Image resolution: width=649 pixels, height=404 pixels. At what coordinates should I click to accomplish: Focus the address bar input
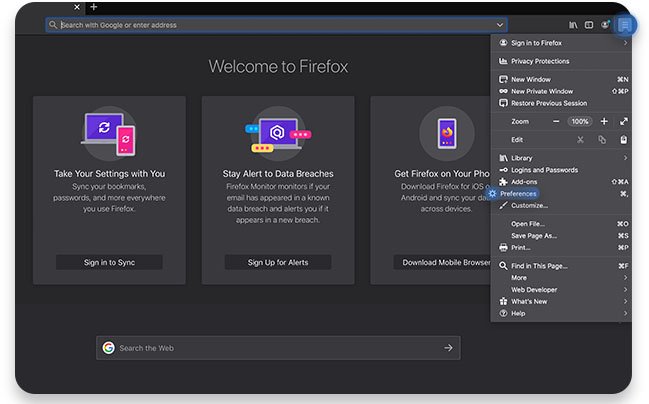click(x=276, y=25)
